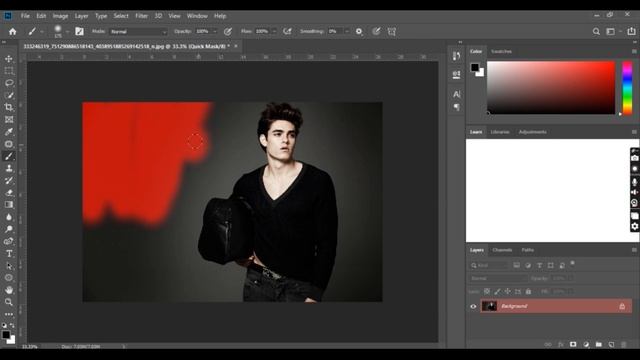Select the Move tool

tap(9, 59)
